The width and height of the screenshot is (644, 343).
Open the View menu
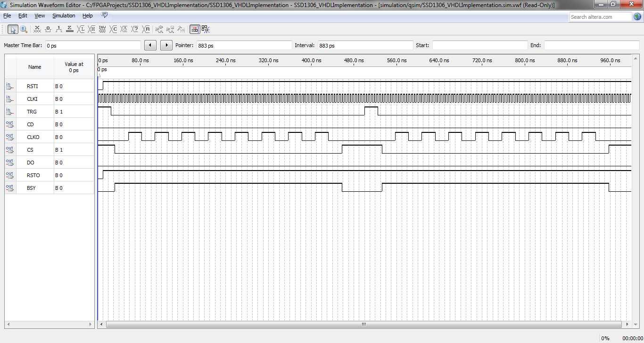tap(40, 16)
